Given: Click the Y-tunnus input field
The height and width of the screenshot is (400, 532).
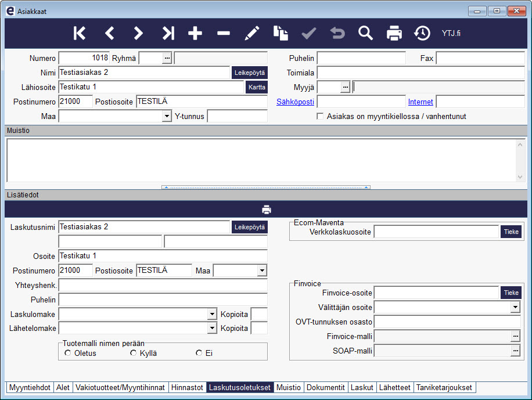Looking at the screenshot, I should tap(237, 116).
